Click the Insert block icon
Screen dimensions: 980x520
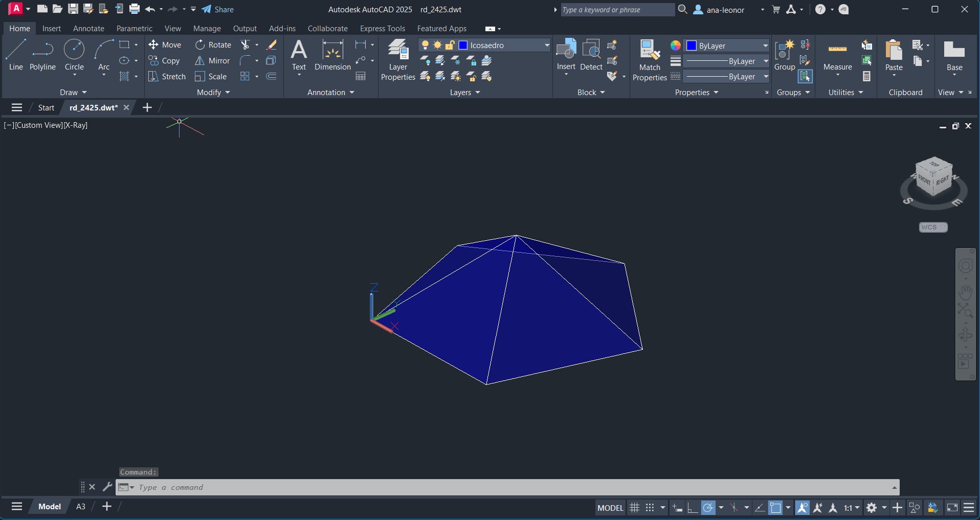[566, 54]
